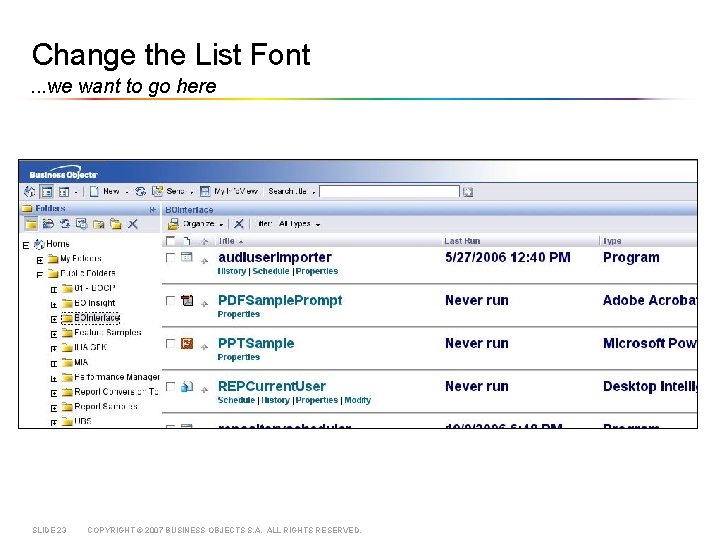
Task: Expand the Feature Samples folder node
Action: click(54, 334)
